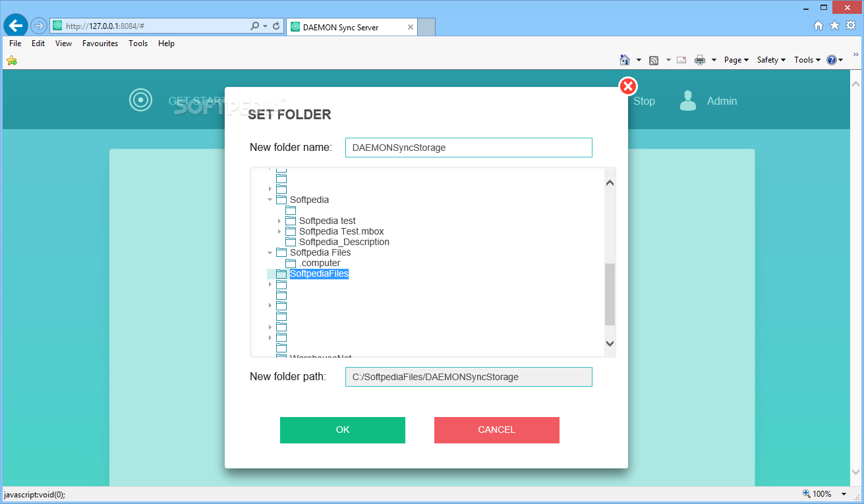Click folder icon beside Softpedia_Description
The image size is (864, 504).
[x=291, y=242]
